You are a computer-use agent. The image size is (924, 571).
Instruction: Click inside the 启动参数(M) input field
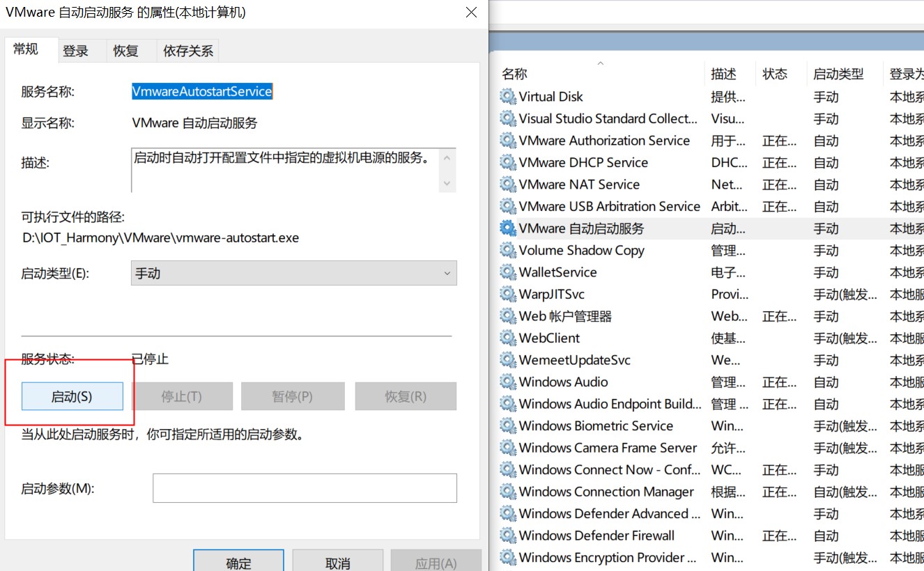(x=305, y=488)
